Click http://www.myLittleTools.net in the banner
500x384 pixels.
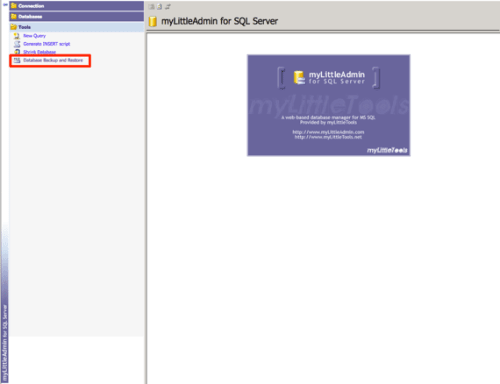pos(328,137)
